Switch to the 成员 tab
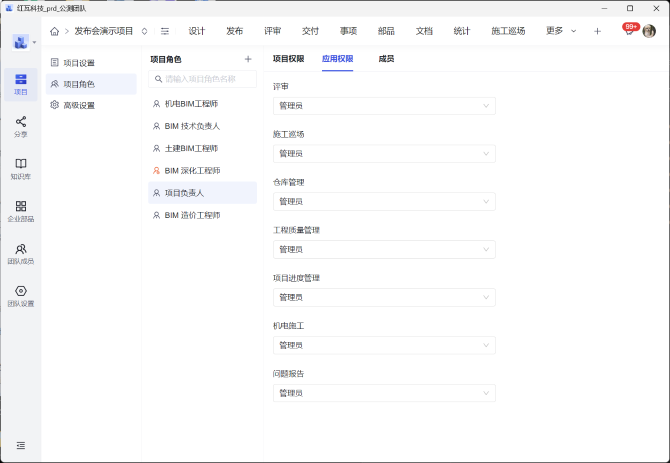This screenshot has height=463, width=670. click(x=386, y=59)
